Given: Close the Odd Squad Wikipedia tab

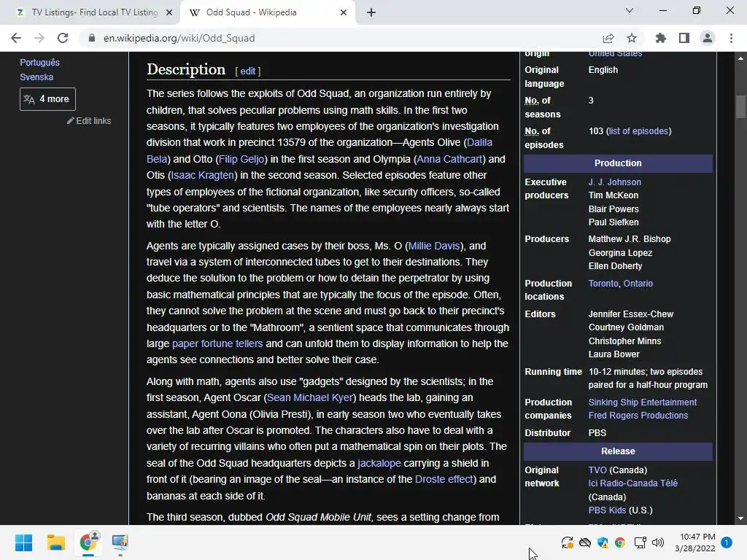Looking at the screenshot, I should [344, 13].
